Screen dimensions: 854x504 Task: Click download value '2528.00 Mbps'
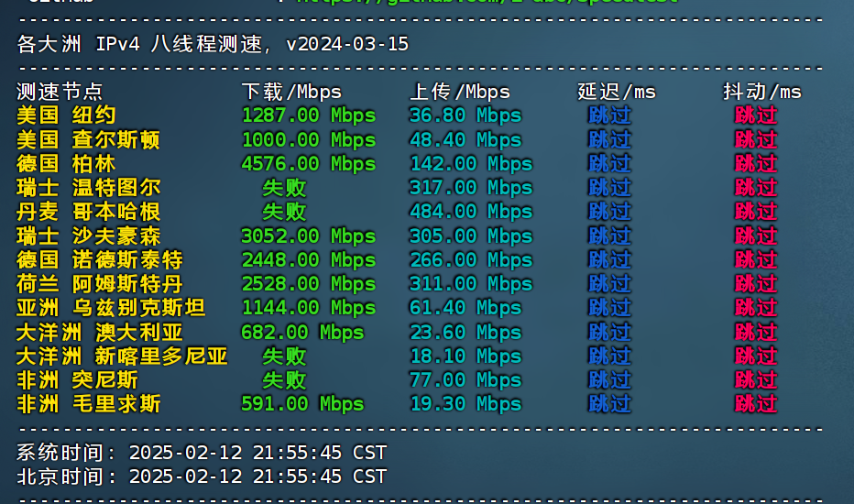pyautogui.click(x=308, y=284)
